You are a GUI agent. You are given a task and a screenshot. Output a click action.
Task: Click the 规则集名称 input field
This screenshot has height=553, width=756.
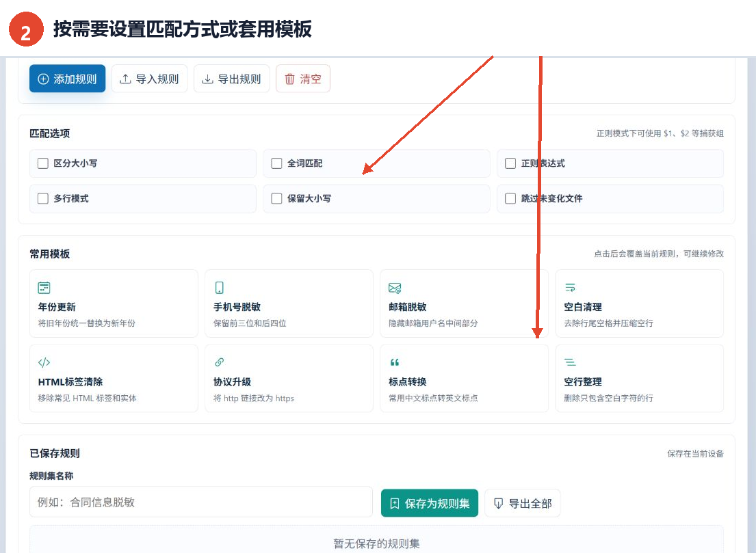(x=201, y=502)
